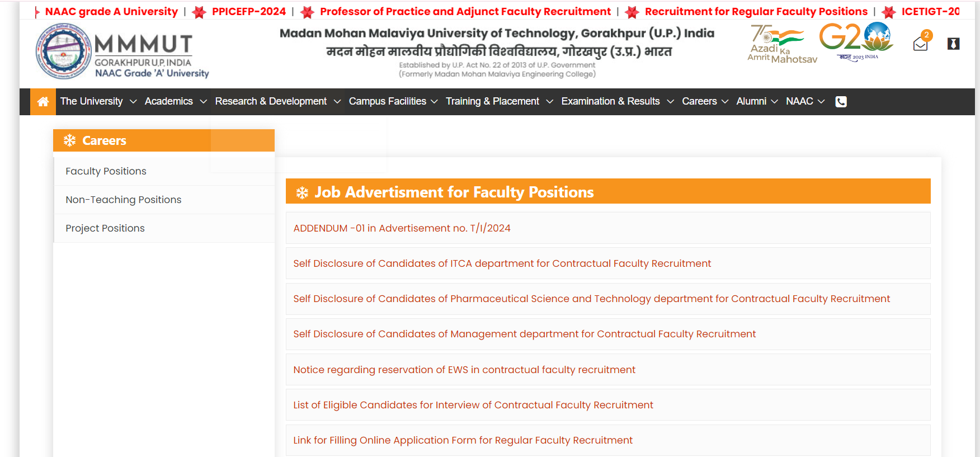Expand the Academics dropdown arrow
The width and height of the screenshot is (980, 457).
coord(204,102)
